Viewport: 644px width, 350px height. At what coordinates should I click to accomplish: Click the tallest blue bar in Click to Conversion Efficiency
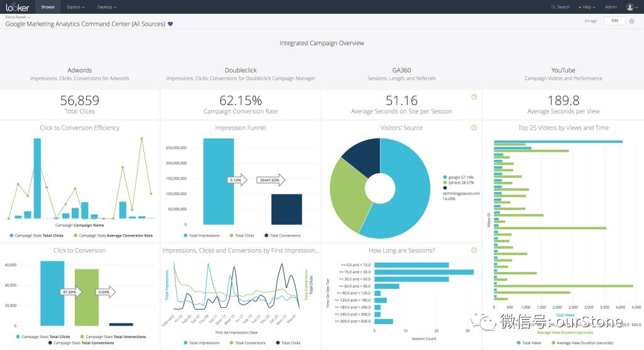(x=37, y=178)
